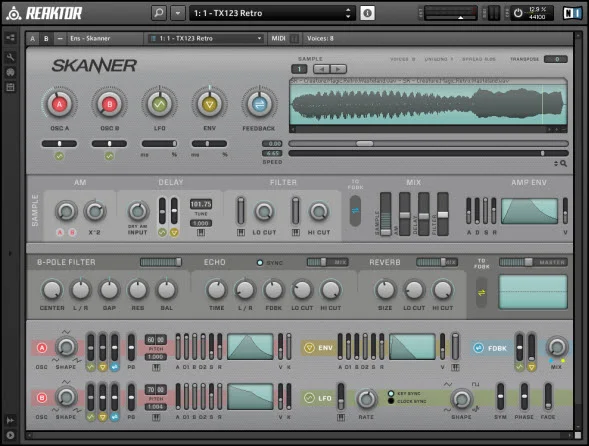Click the OSC A SHAPE knob
589x446 pixels.
[66, 347]
